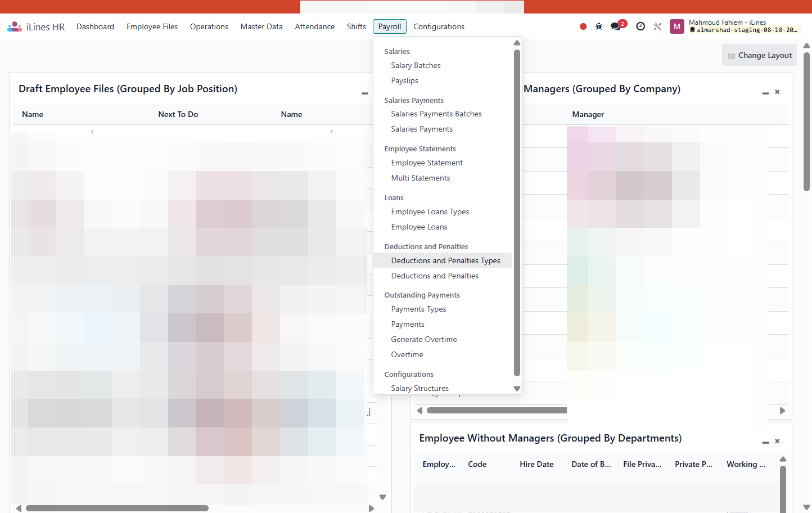Open Payslips from the Payroll menu
The height and width of the screenshot is (513, 812).
[405, 80]
